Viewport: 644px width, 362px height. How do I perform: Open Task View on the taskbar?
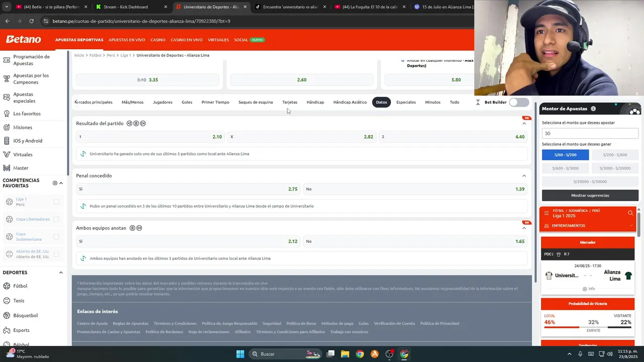pyautogui.click(x=331, y=354)
